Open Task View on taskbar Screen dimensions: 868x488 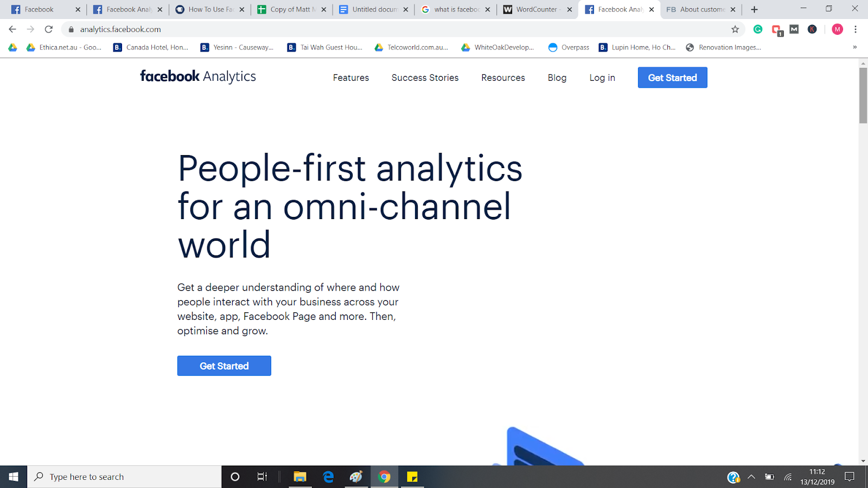(262, 477)
